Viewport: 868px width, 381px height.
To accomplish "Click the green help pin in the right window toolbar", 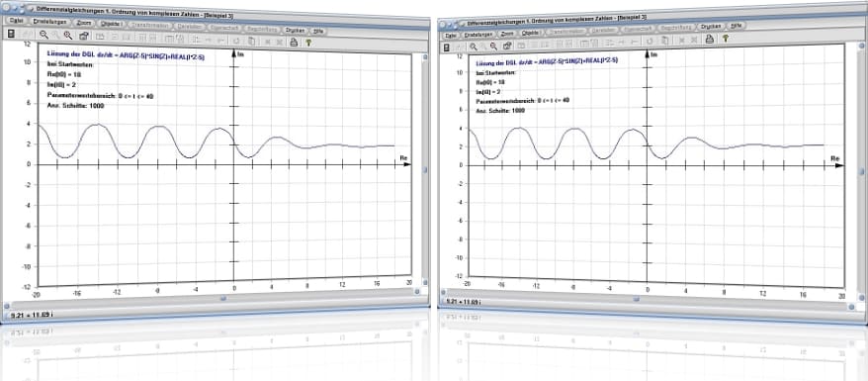I will coord(726,39).
